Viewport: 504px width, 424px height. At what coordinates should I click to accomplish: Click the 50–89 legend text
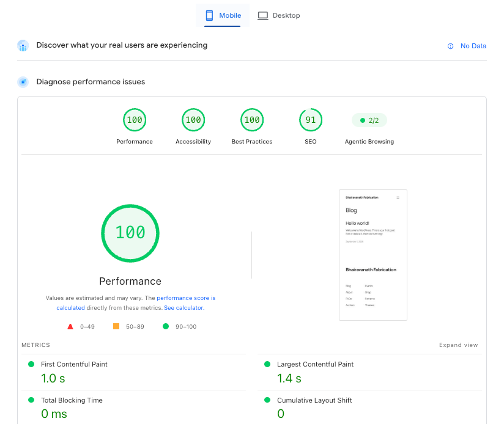click(135, 327)
